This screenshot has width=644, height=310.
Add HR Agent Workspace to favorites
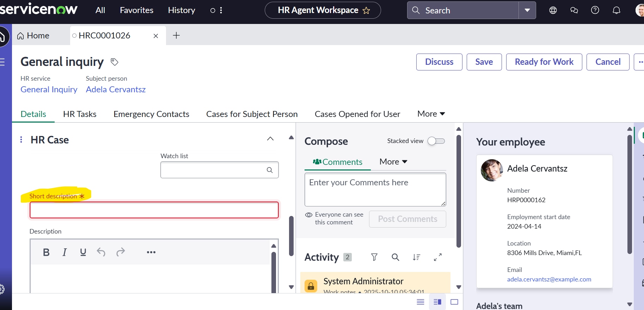point(367,11)
